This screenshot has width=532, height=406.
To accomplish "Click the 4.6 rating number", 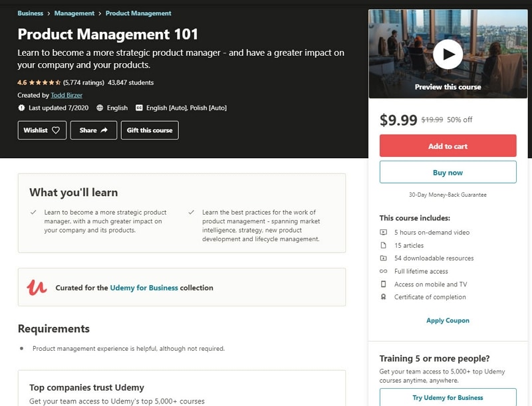I will click(22, 82).
